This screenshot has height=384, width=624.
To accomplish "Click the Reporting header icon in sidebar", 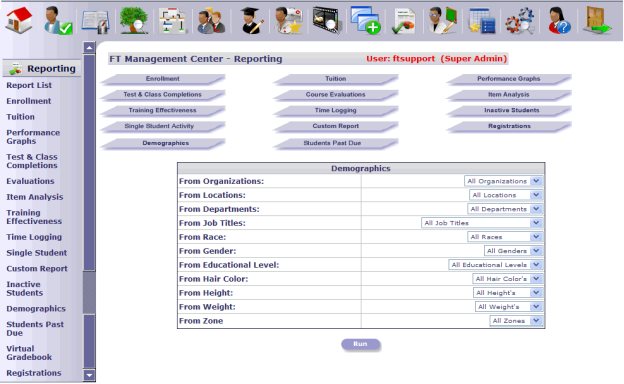I will coord(16,69).
